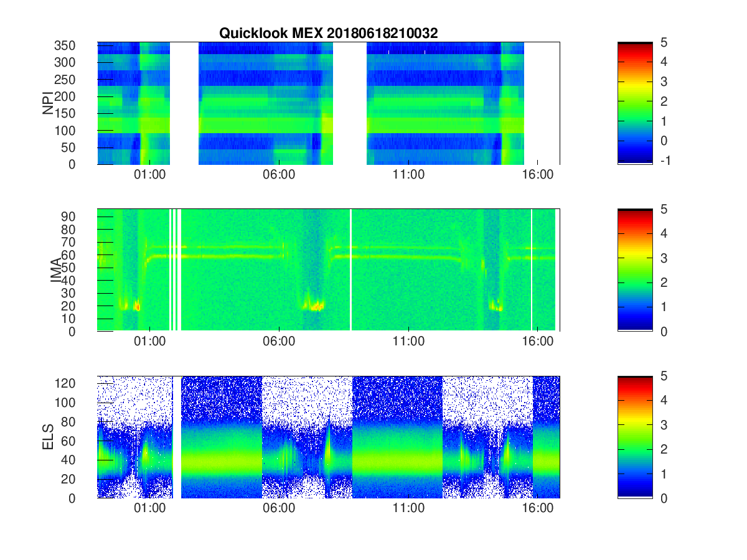Click '16:00' time tick below IMA panel
Viewport: 747px width, 560px height.
pos(538,342)
